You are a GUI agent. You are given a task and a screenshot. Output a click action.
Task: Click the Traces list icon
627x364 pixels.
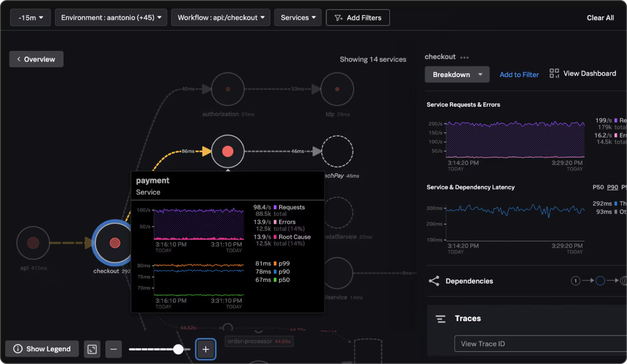pyautogui.click(x=441, y=319)
